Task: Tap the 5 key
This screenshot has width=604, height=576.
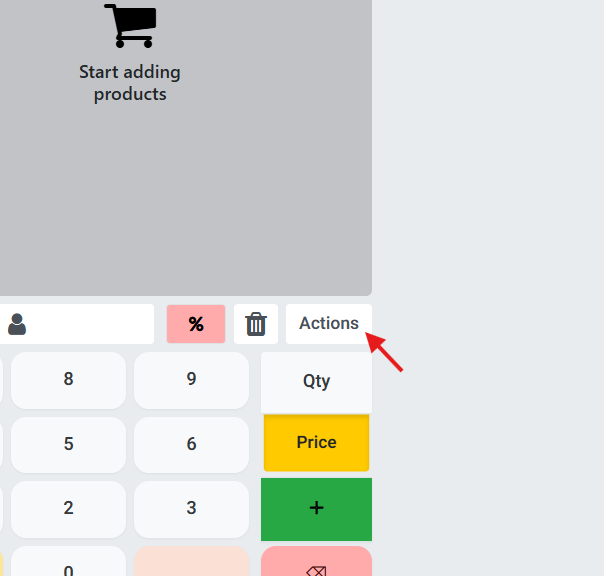Action: tap(68, 444)
